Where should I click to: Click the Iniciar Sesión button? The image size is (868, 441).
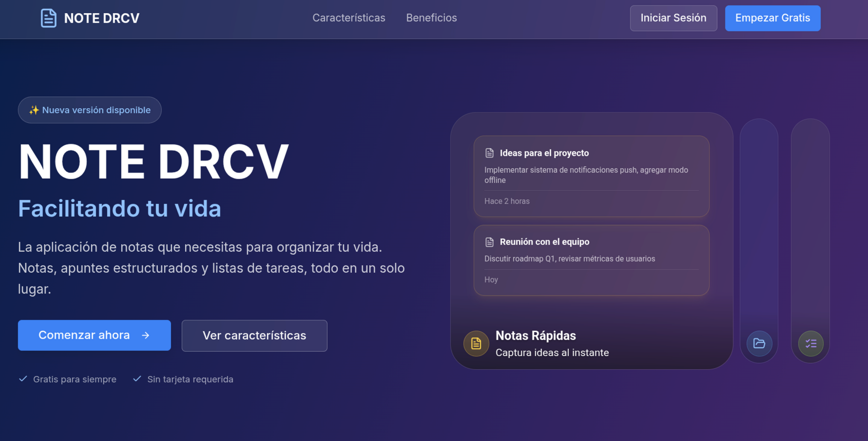(674, 18)
